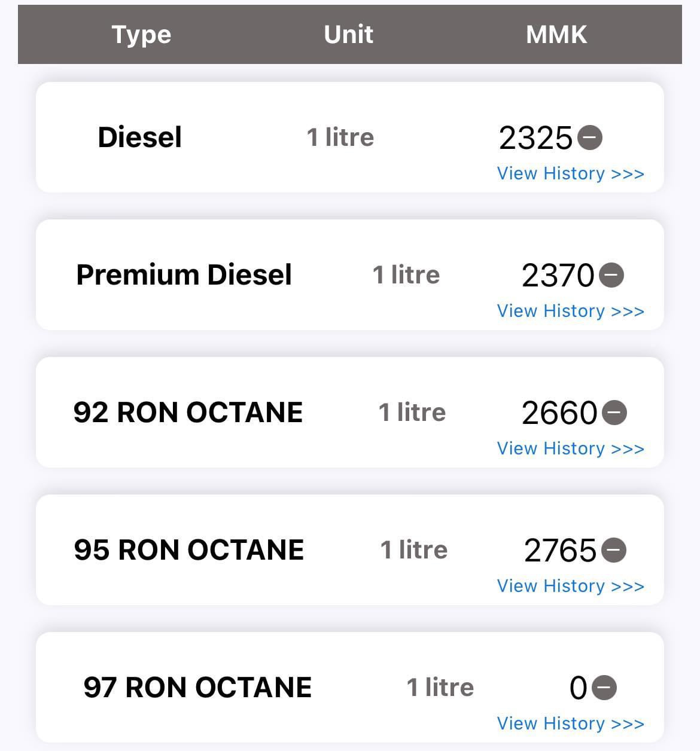Image resolution: width=700 pixels, height=751 pixels.
Task: Click the Unit column header
Action: click(349, 35)
